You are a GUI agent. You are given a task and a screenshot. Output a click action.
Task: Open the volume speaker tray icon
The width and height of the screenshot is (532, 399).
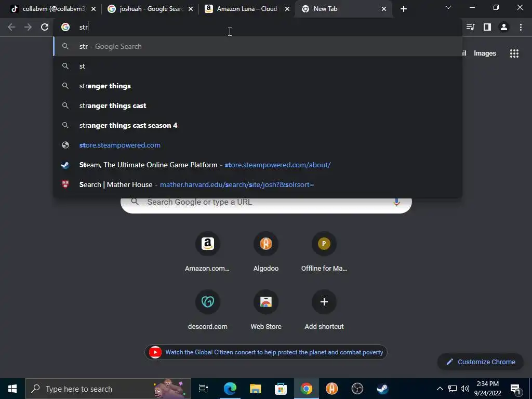(x=464, y=389)
